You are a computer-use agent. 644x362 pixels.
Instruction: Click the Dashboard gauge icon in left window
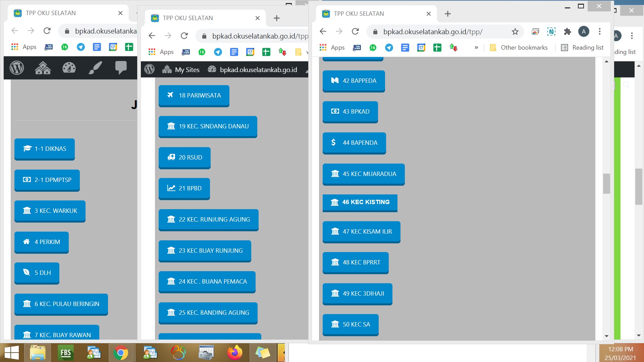coord(69,68)
